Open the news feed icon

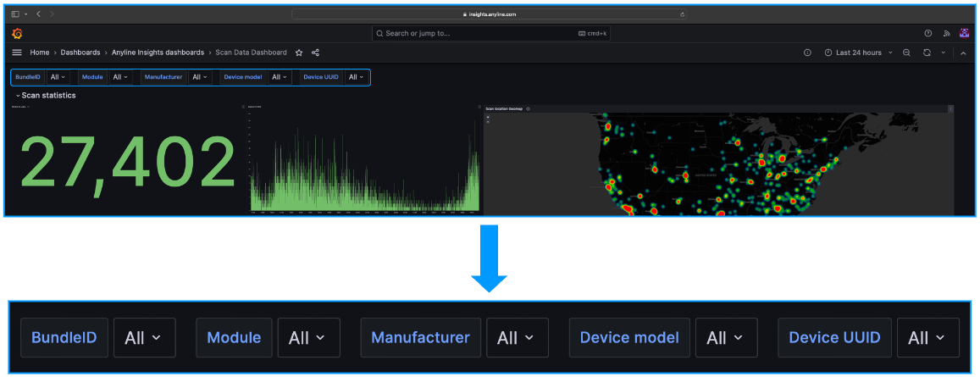(x=946, y=34)
